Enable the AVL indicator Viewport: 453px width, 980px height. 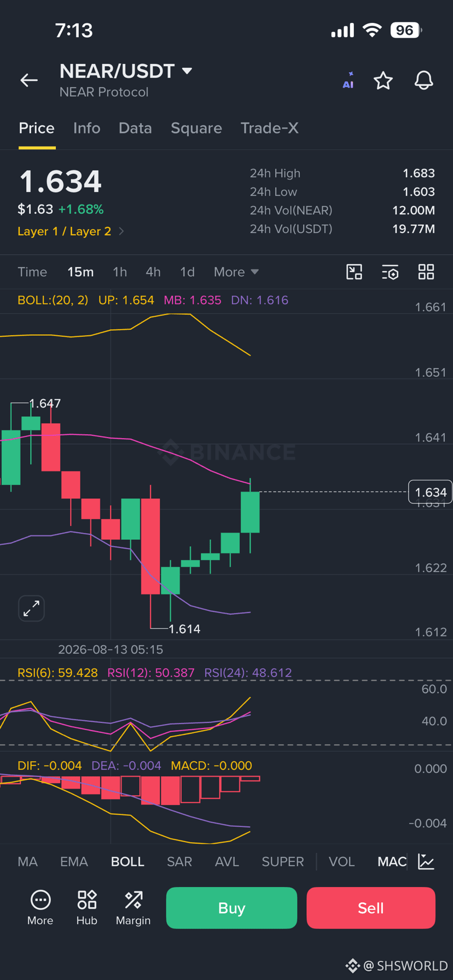pyautogui.click(x=227, y=862)
